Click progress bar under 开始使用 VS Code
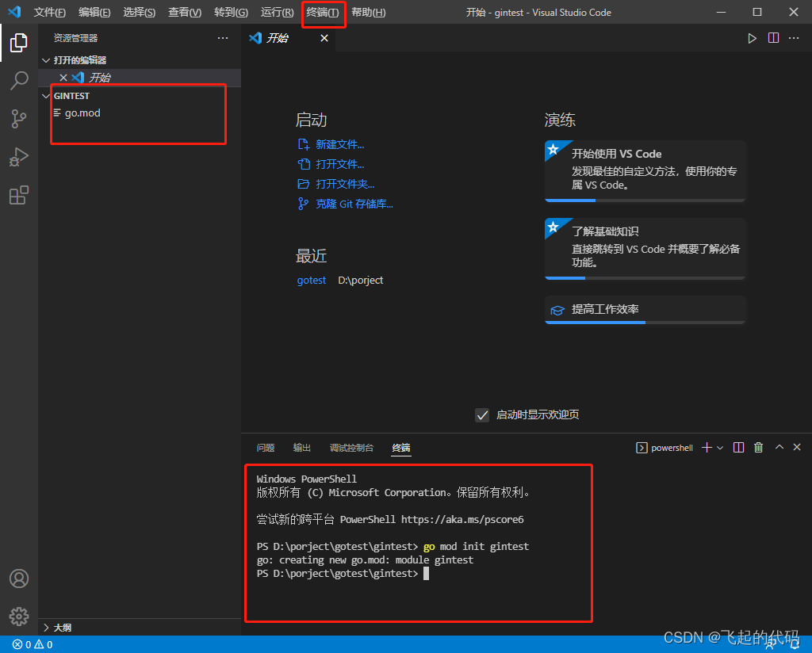Screen dimensions: 812x653 (645, 200)
